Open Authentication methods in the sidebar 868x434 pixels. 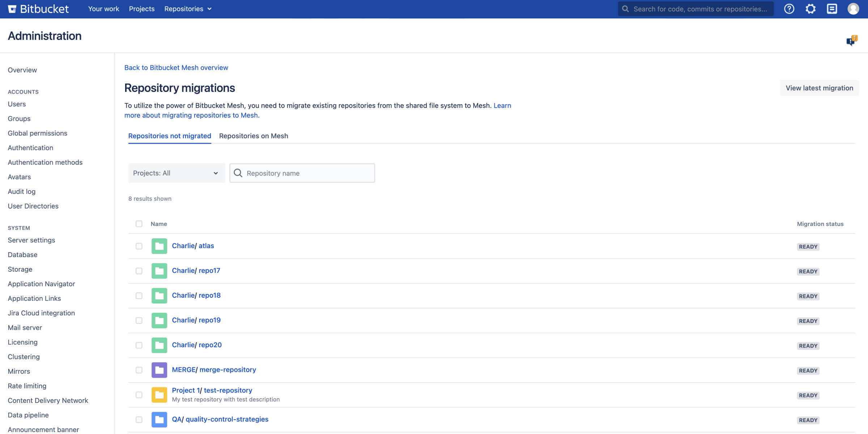point(45,162)
